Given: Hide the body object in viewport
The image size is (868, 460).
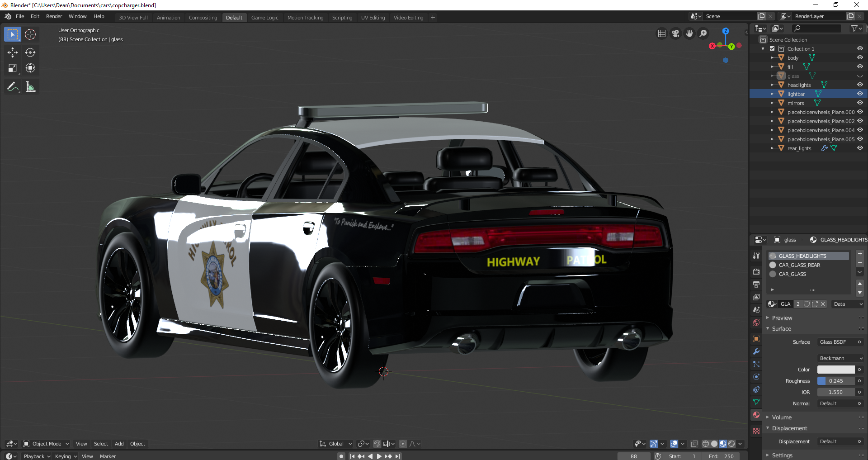Looking at the screenshot, I should 860,58.
